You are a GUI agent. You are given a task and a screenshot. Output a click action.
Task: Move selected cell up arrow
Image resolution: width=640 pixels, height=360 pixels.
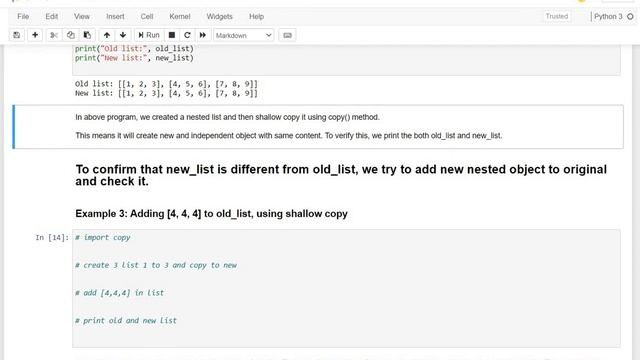(x=107, y=35)
